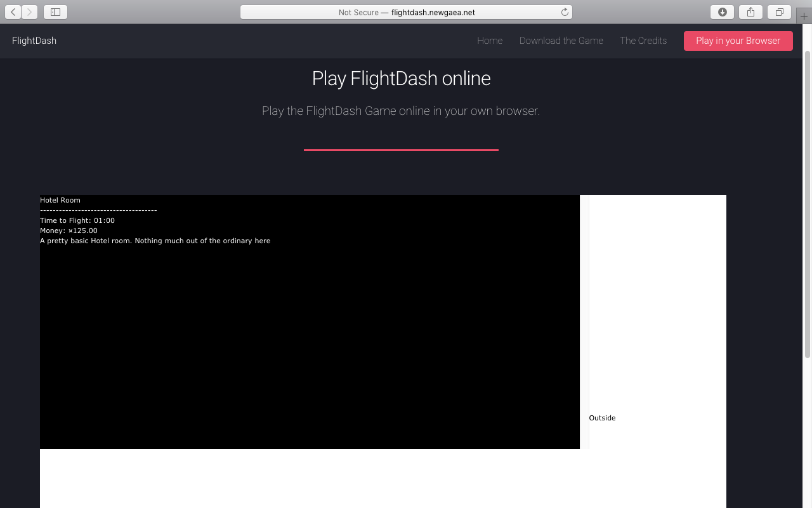
Task: Reload the page using the refresh icon
Action: tap(565, 12)
